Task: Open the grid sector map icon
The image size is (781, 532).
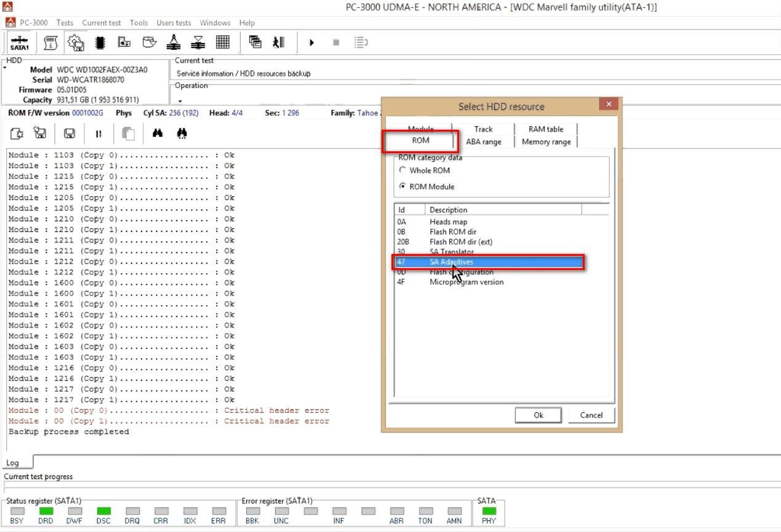Action: coord(223,42)
